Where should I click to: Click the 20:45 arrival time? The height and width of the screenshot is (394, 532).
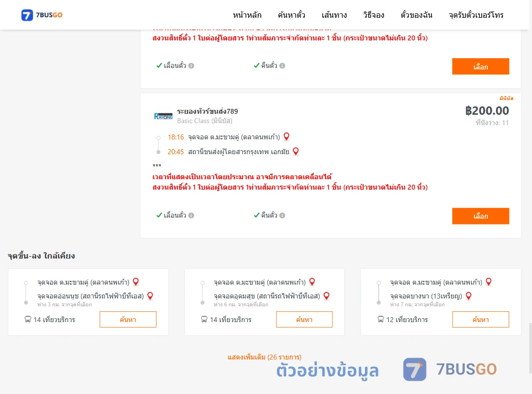[176, 152]
